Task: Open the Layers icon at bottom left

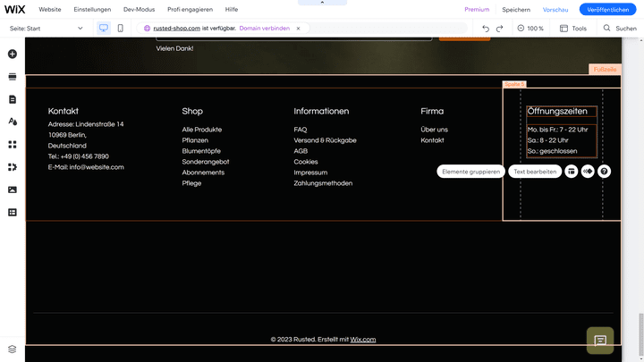Action: point(13,349)
